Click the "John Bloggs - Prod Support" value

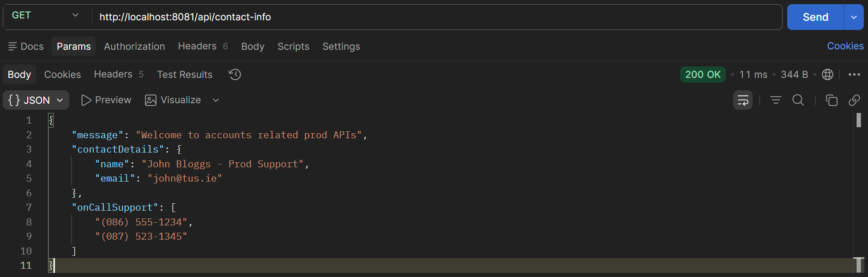click(x=223, y=164)
